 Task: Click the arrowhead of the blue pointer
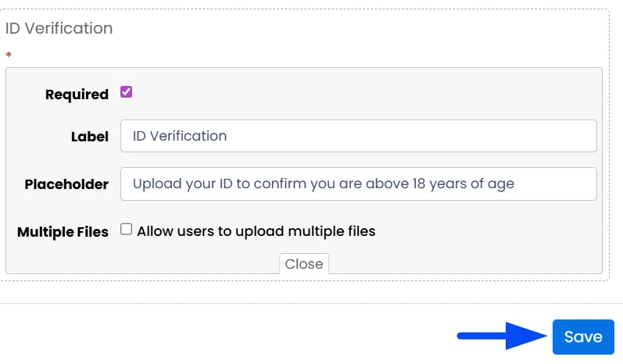pyautogui.click(x=526, y=336)
